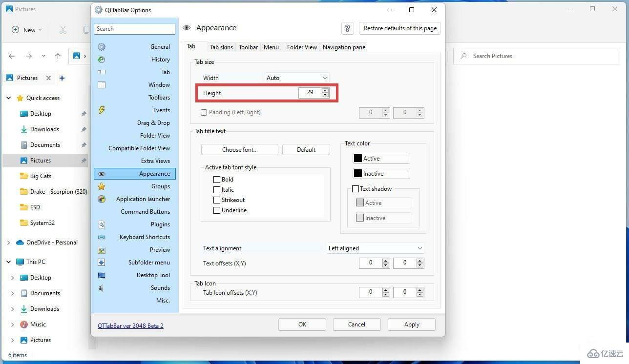The height and width of the screenshot is (364, 629).
Task: Click the Appearance eye icon in sidebar
Action: pyautogui.click(x=102, y=174)
